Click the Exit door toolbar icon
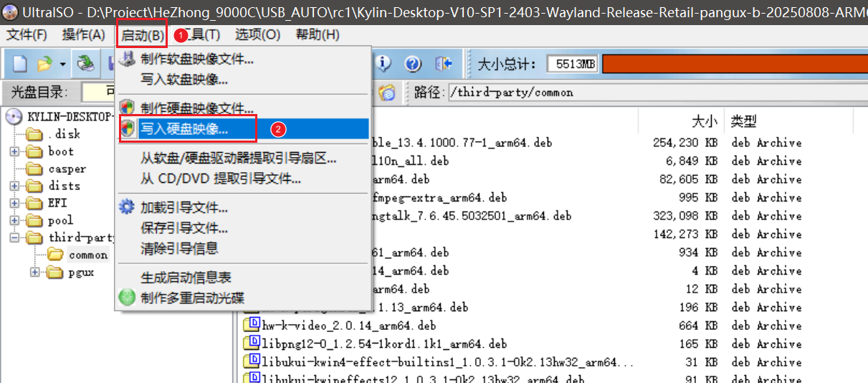Screen dimensions: 868x383 pyautogui.click(x=444, y=64)
